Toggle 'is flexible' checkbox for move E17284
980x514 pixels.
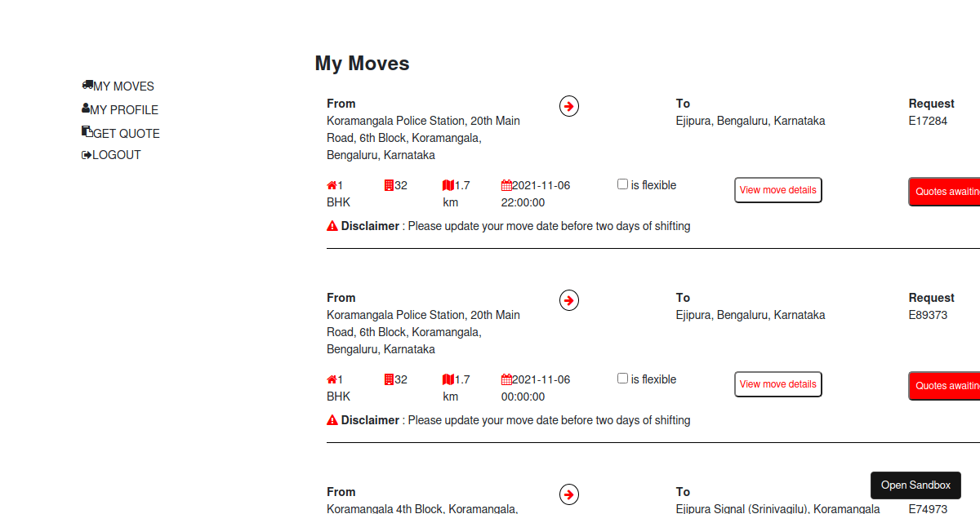pyautogui.click(x=622, y=184)
